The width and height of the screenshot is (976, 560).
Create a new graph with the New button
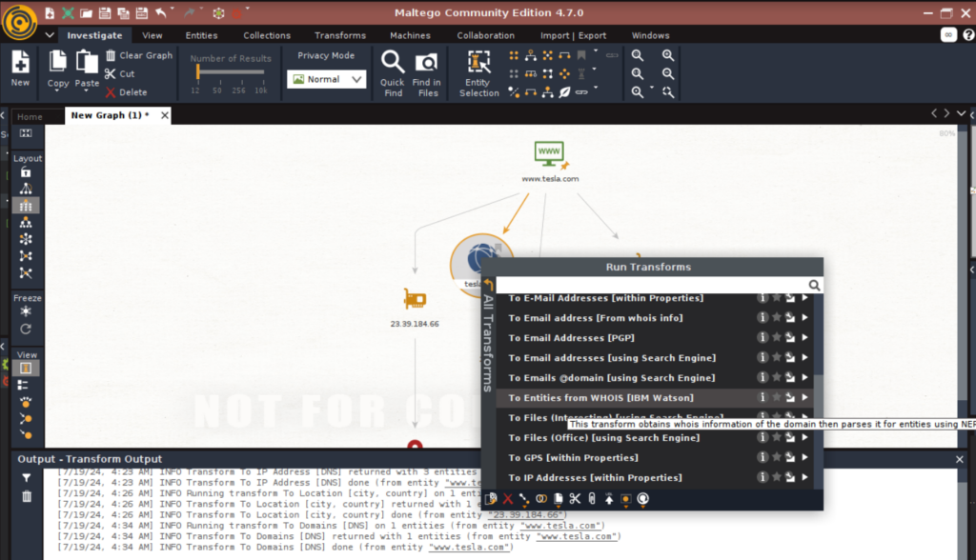pos(20,69)
